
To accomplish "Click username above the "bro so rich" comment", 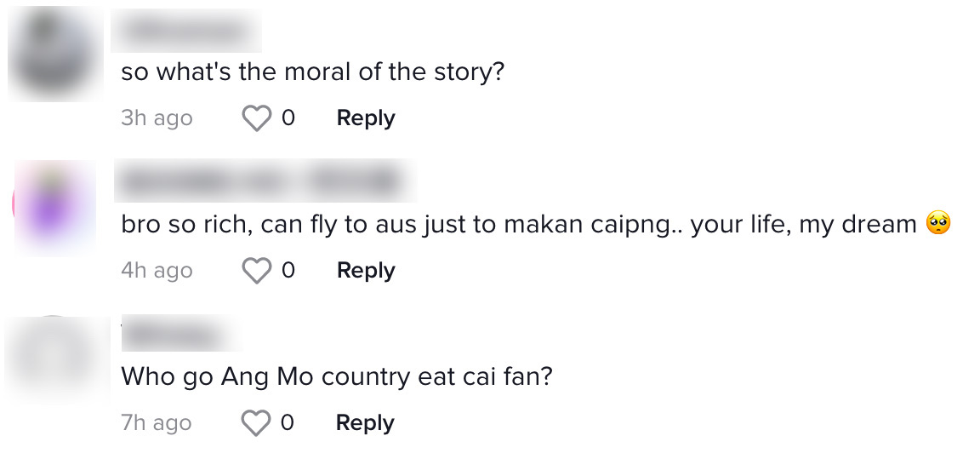I will (264, 181).
